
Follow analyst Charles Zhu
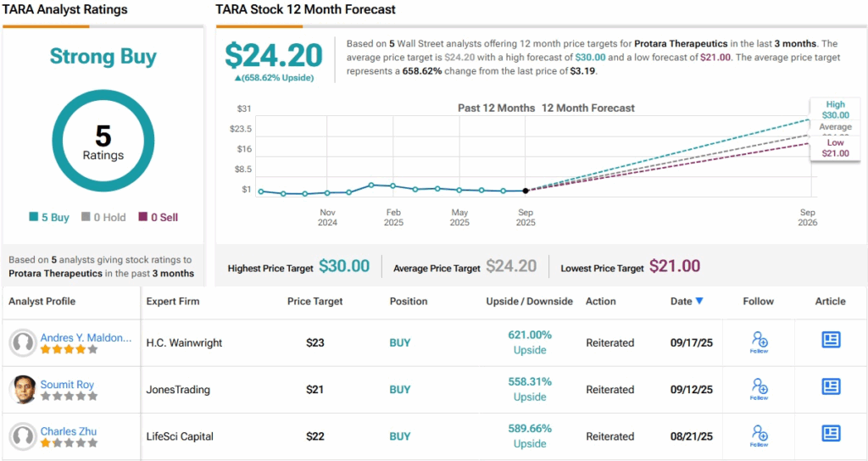[x=759, y=435]
